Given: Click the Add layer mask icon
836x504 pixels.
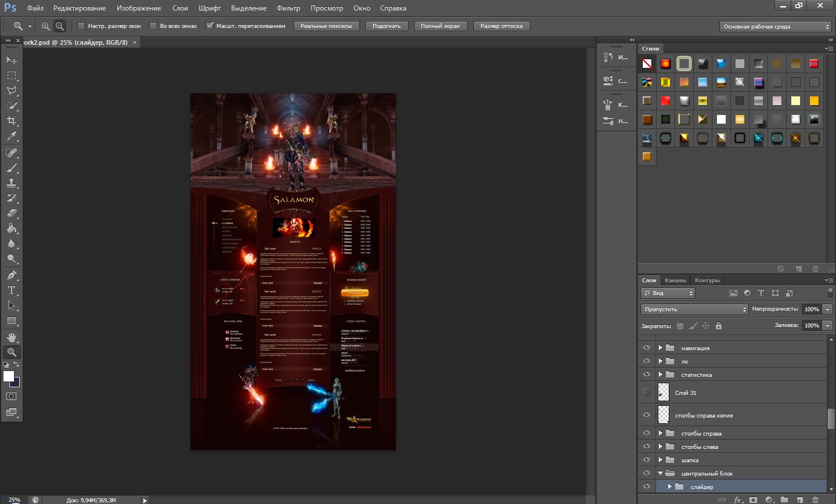Looking at the screenshot, I should (754, 499).
